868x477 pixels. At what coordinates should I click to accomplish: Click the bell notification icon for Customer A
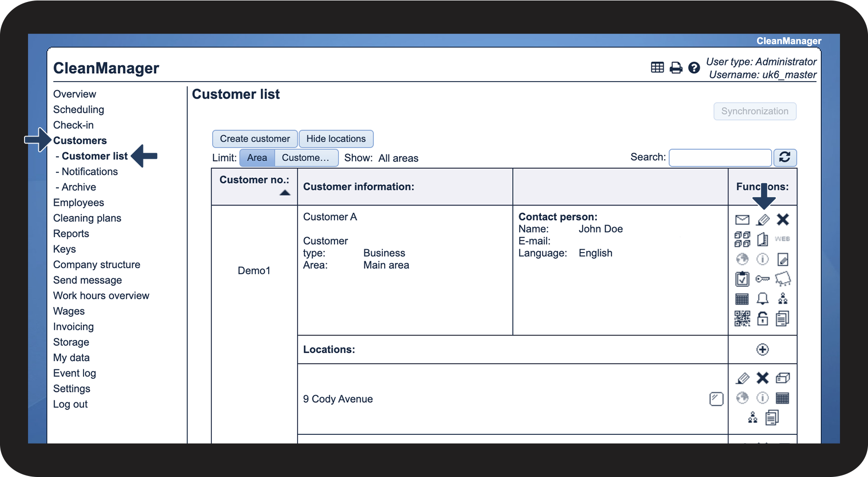(762, 299)
